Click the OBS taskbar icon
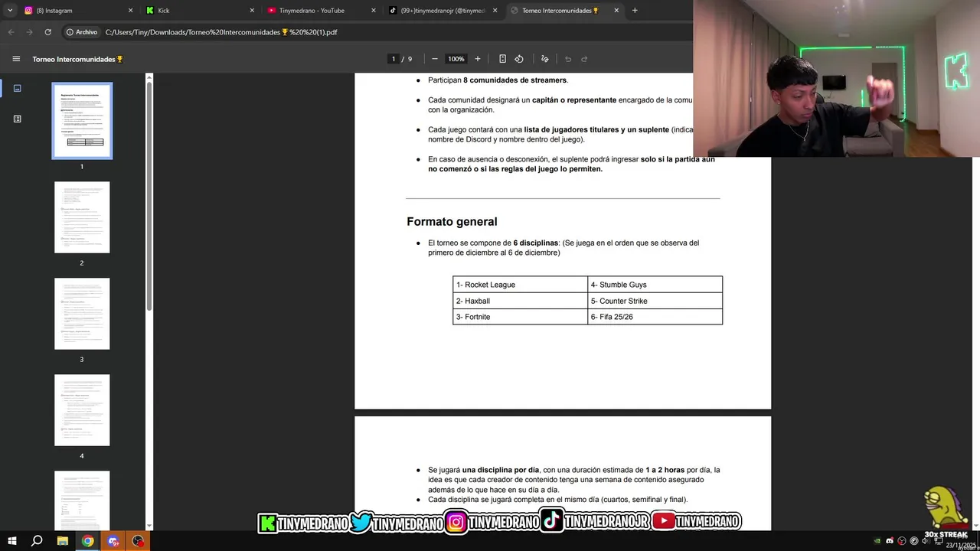 [138, 541]
